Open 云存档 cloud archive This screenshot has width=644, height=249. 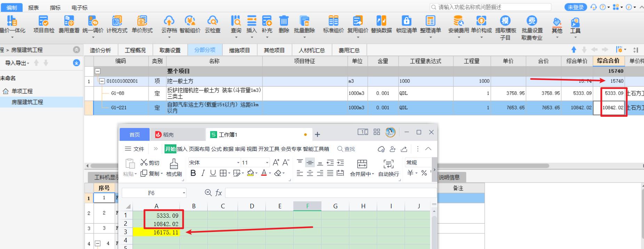(x=169, y=24)
